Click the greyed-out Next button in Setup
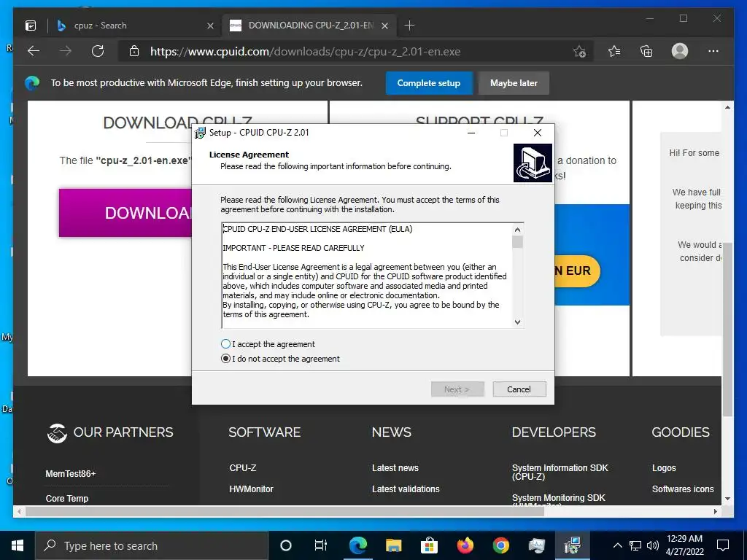This screenshot has height=560, width=747. (457, 389)
